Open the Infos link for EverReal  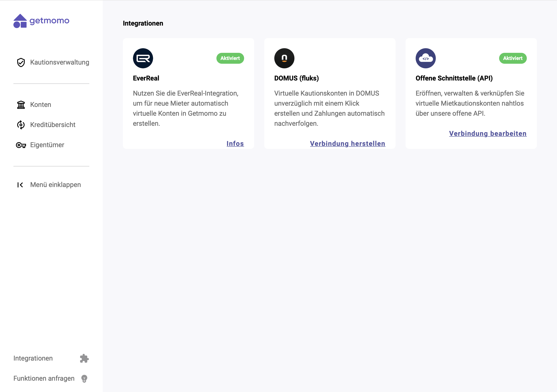point(235,144)
